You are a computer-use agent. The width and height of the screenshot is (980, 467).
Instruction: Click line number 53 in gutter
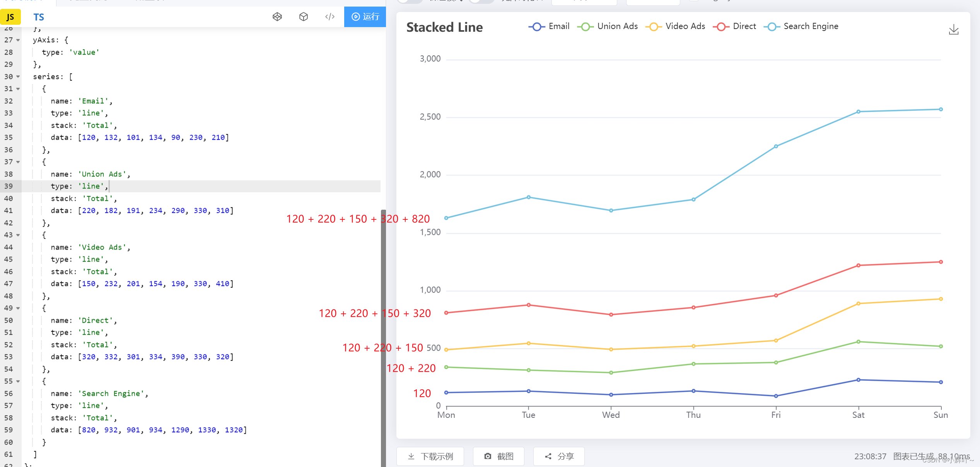[x=9, y=357]
